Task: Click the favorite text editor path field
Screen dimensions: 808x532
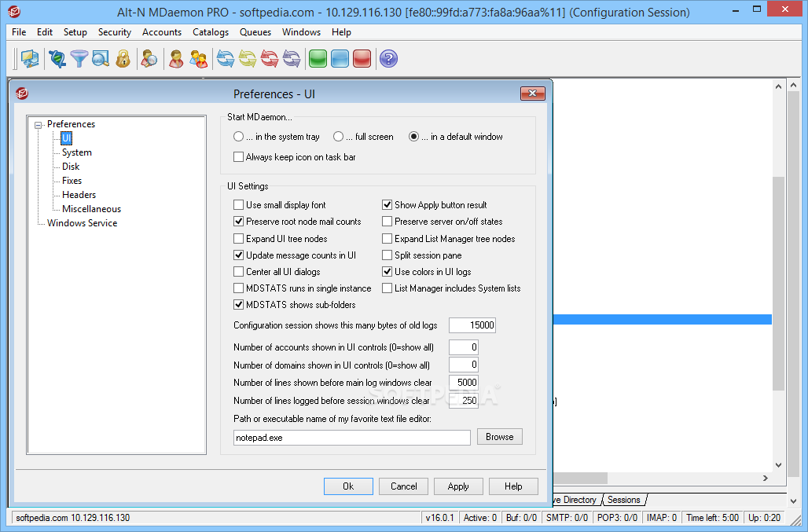Action: (352, 438)
